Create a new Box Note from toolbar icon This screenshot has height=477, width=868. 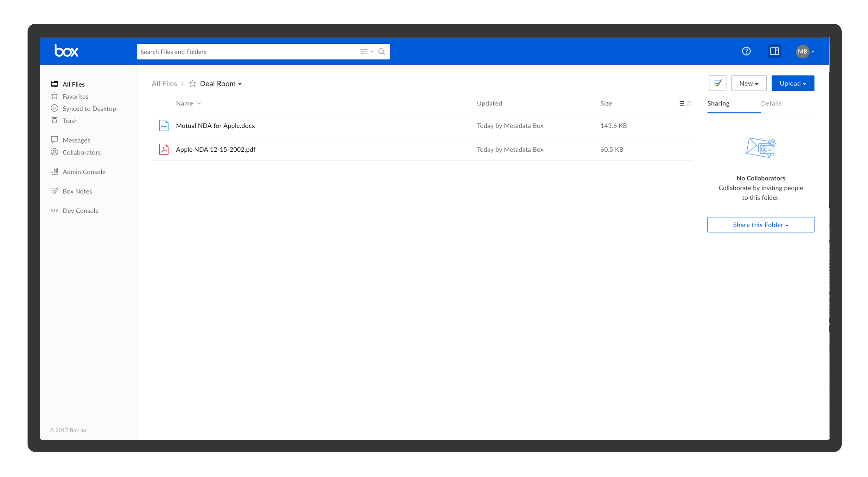tap(717, 83)
